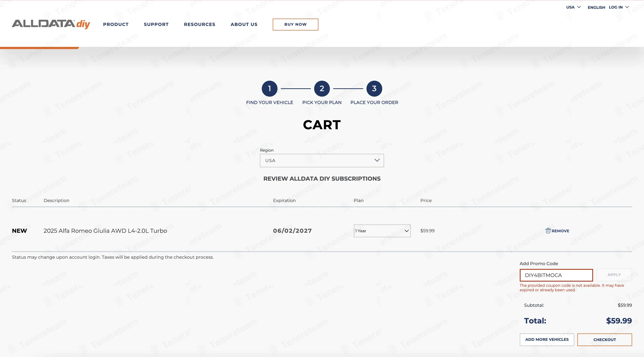Open the 1 Year plan dropdown
644x357 pixels.
pos(382,231)
